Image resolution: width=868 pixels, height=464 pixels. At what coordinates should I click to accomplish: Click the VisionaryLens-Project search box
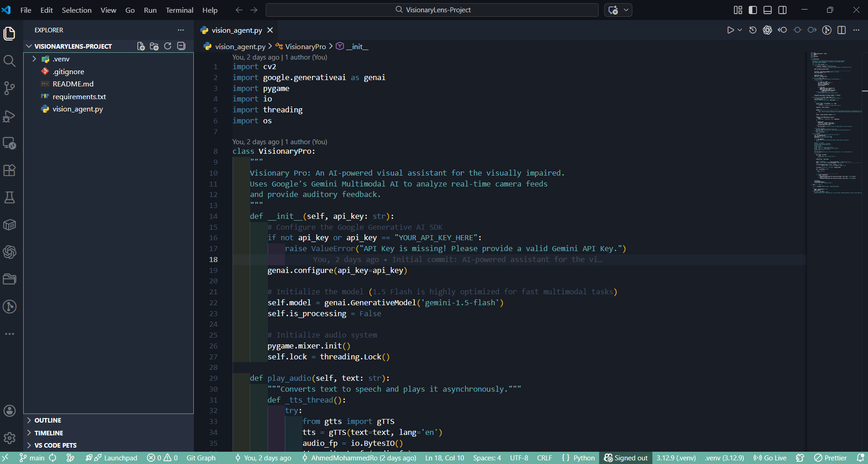(x=432, y=10)
